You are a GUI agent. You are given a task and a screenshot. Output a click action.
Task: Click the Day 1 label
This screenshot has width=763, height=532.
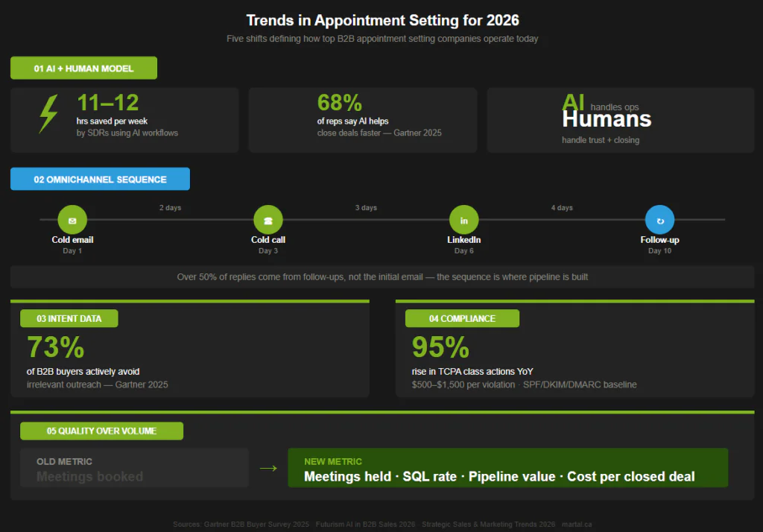click(x=72, y=250)
